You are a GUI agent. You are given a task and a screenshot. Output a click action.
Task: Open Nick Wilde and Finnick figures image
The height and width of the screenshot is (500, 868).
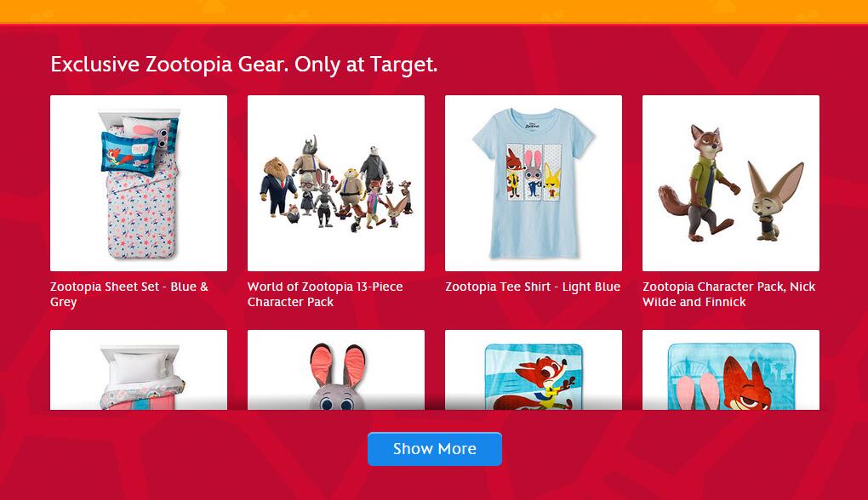coord(731,183)
